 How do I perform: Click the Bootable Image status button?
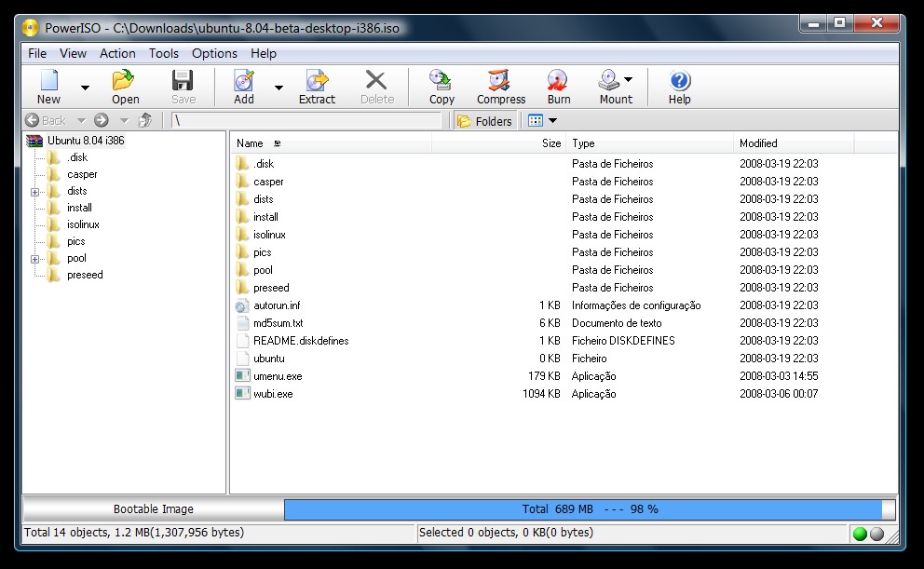(x=153, y=509)
